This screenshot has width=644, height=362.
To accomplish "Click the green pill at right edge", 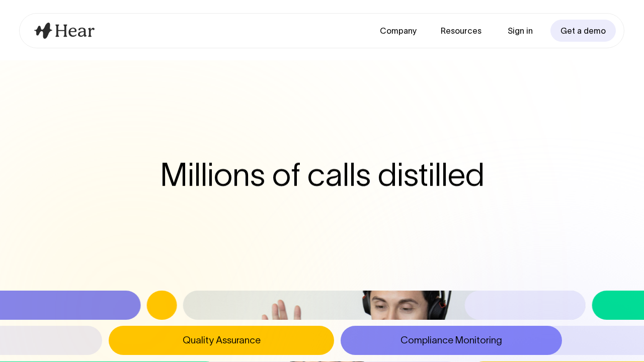I will coord(618,305).
